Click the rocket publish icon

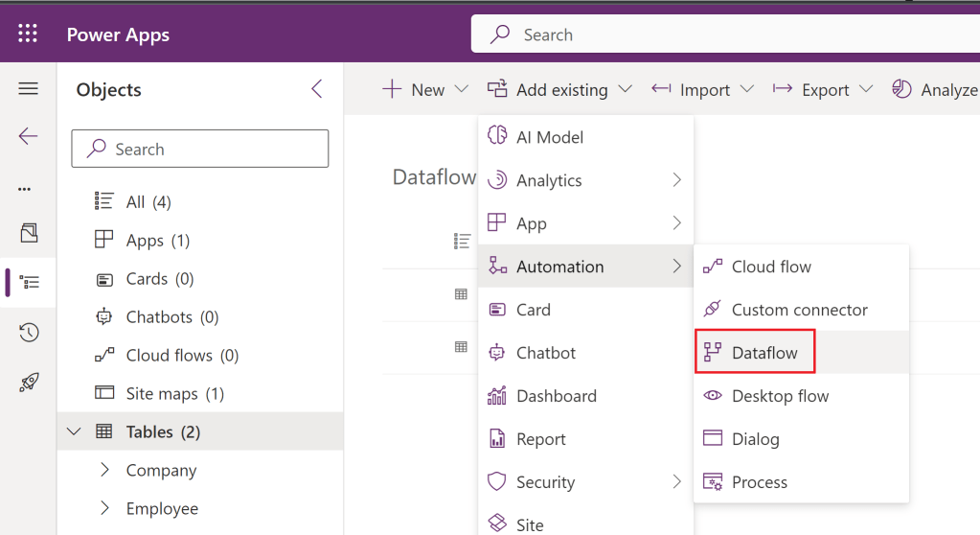(x=28, y=383)
